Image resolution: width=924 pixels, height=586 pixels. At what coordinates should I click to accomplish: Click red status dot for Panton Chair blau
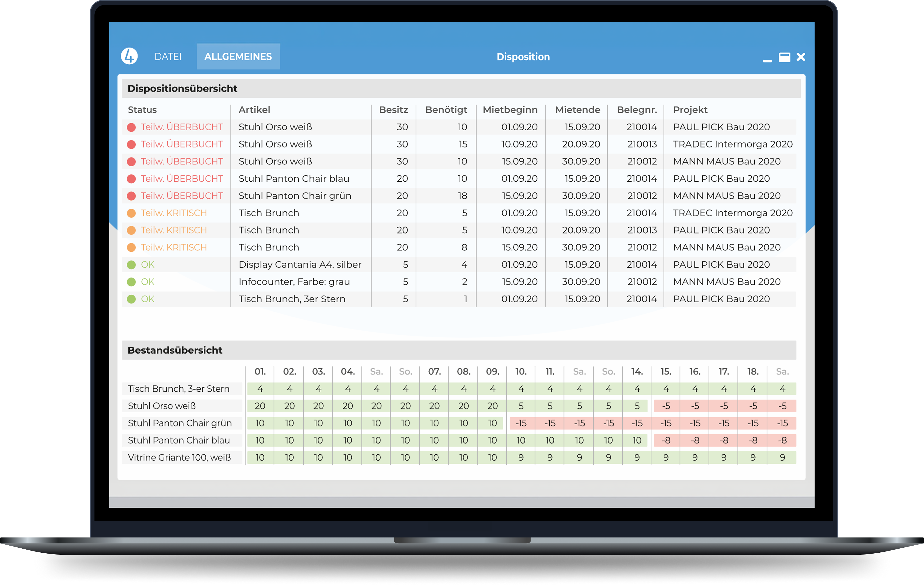click(x=131, y=179)
